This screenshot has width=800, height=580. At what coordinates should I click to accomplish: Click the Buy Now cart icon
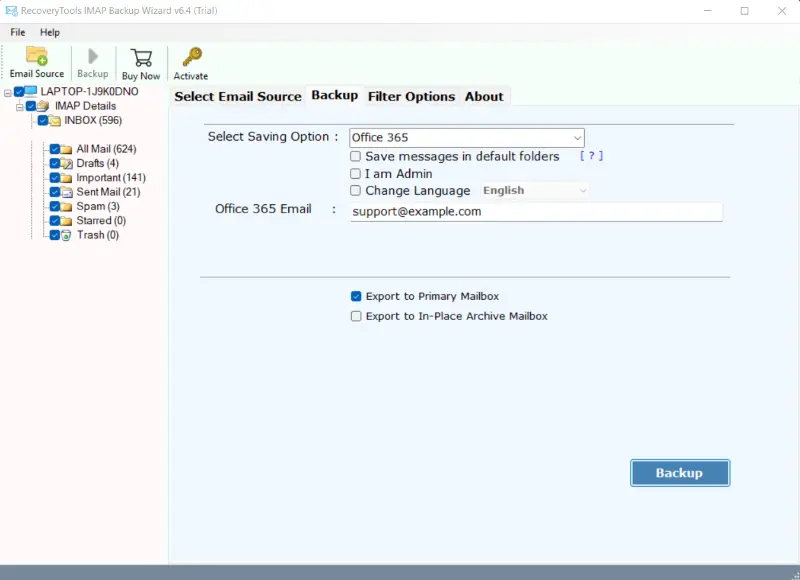coord(141,58)
